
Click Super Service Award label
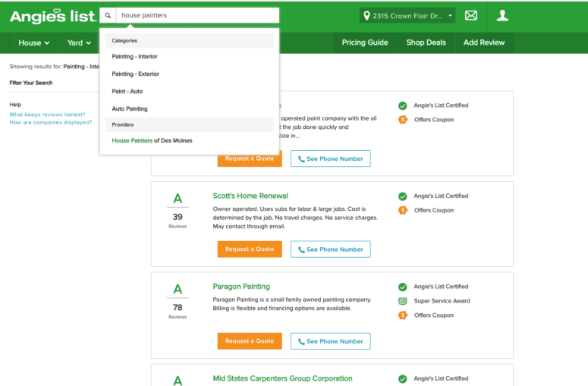pyautogui.click(x=442, y=301)
